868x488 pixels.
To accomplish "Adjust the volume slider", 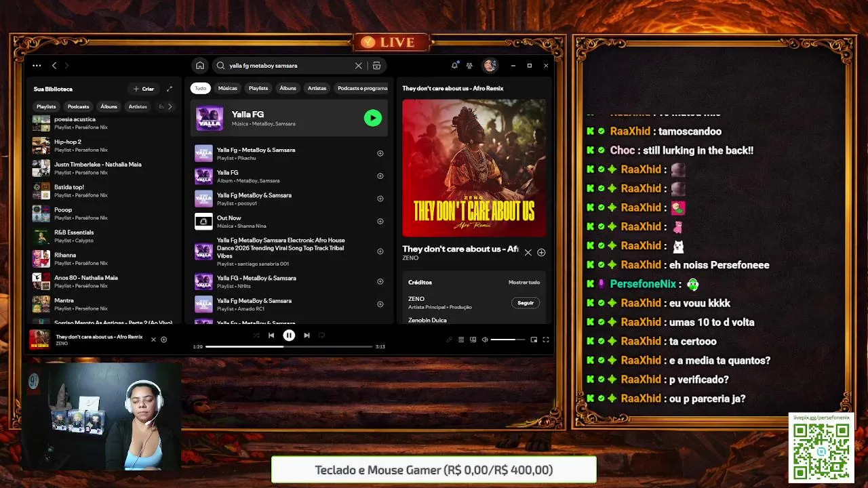I will tap(507, 340).
